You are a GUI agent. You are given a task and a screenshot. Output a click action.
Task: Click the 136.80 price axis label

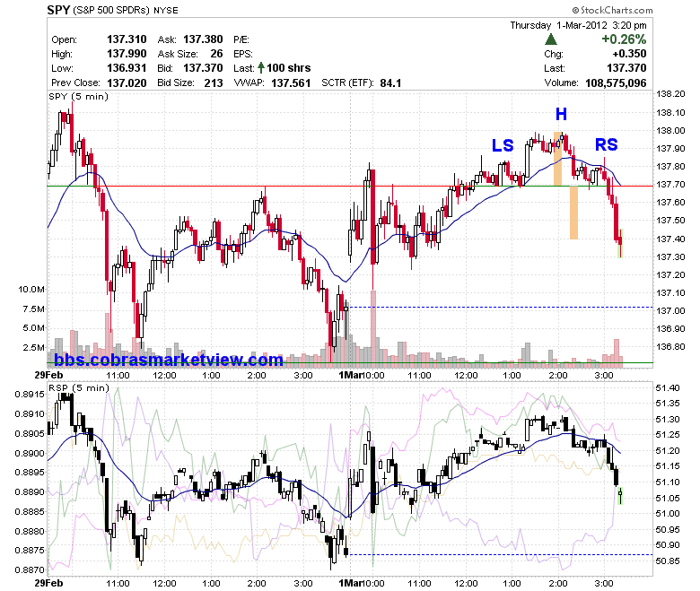click(670, 346)
